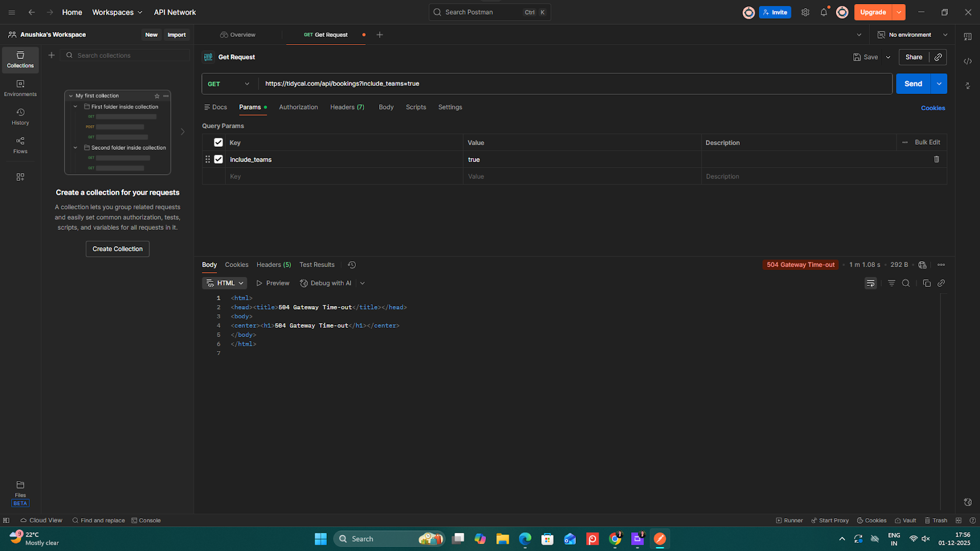Open the Flows sidebar panel
Viewport: 980px width, 551px height.
20,145
